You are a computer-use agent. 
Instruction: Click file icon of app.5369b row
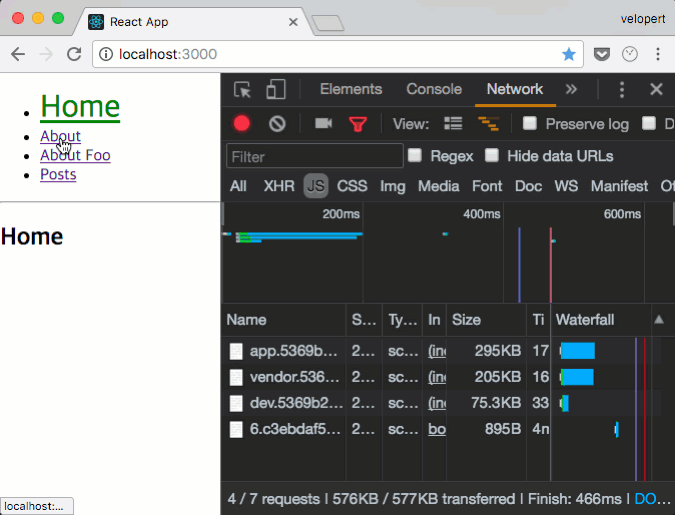tap(236, 351)
